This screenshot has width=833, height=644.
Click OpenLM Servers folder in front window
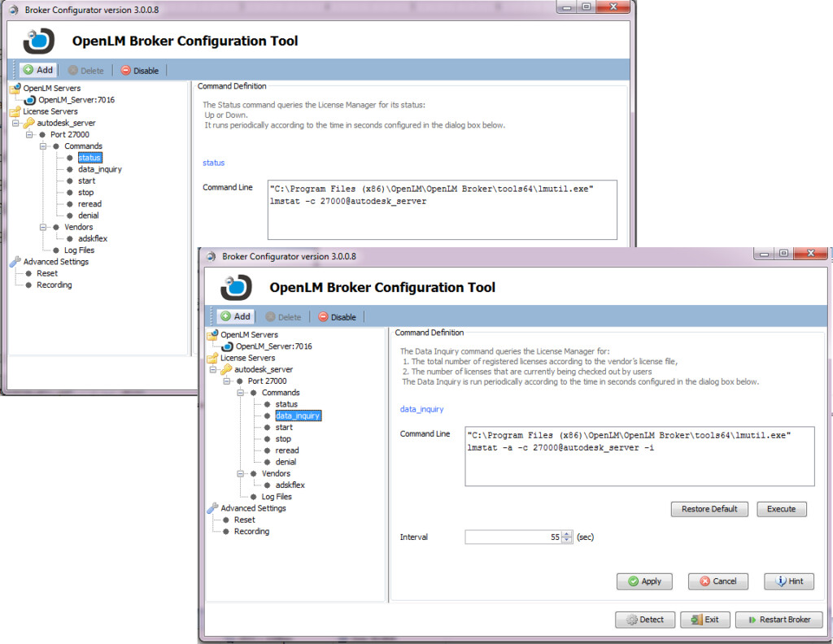click(x=249, y=334)
